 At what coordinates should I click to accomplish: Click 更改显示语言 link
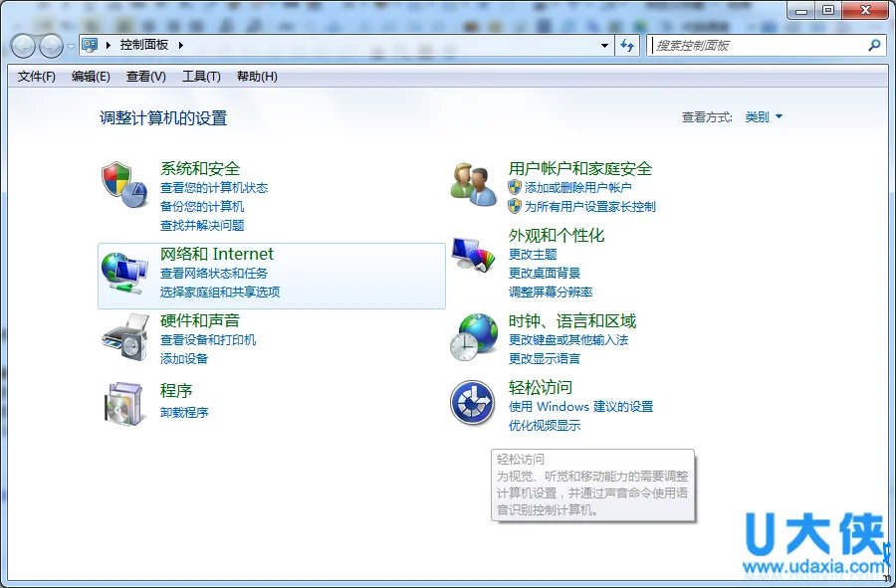pos(545,359)
